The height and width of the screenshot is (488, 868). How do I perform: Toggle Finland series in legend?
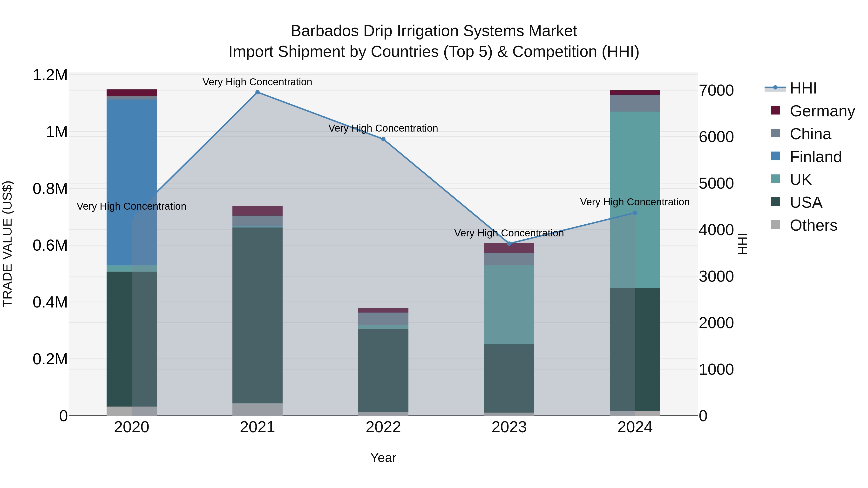[806, 157]
